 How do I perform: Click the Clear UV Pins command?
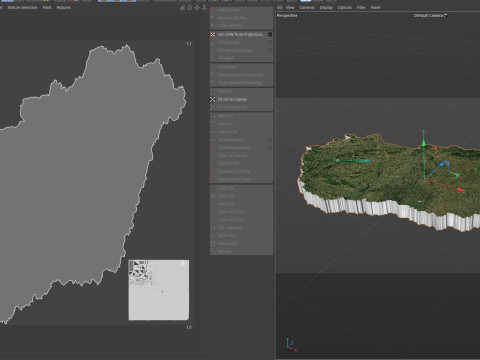[241, 26]
